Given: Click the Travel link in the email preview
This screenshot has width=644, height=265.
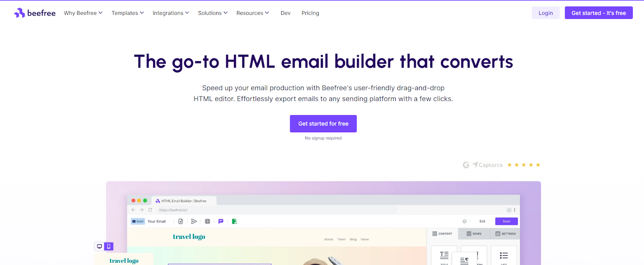Looking at the screenshot, I should tap(341, 239).
